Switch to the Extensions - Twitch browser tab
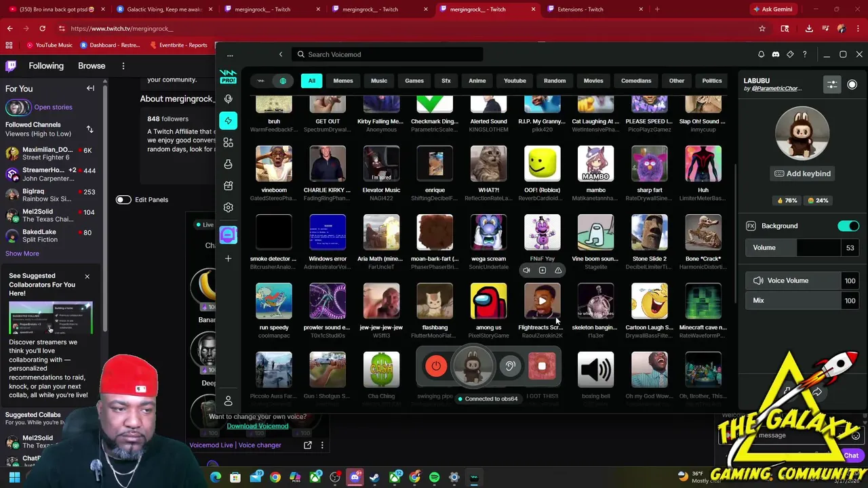868x488 pixels. tap(580, 9)
